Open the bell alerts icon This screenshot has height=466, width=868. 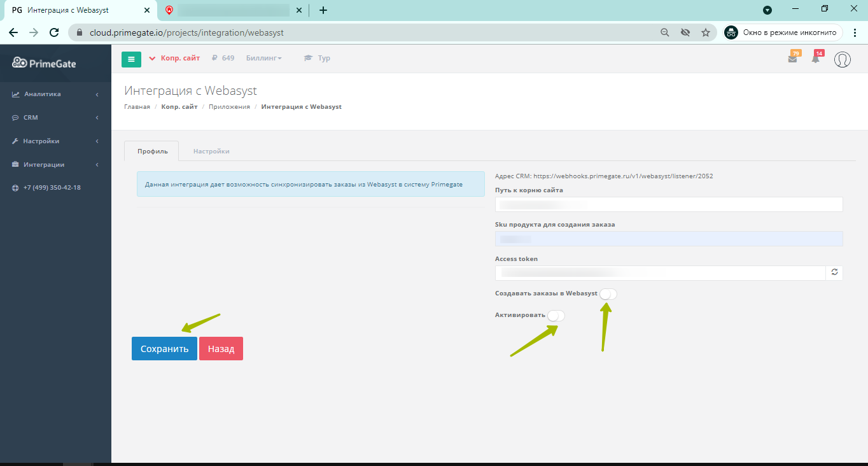click(815, 59)
